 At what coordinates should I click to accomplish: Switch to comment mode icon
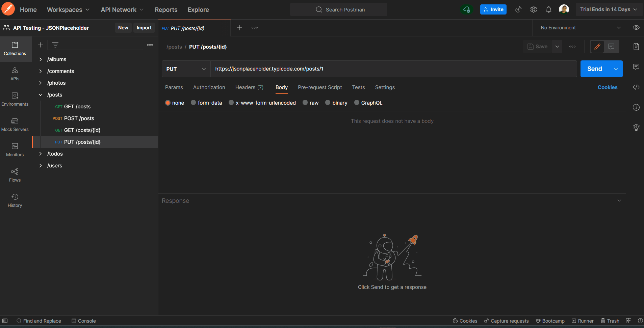[x=611, y=47]
